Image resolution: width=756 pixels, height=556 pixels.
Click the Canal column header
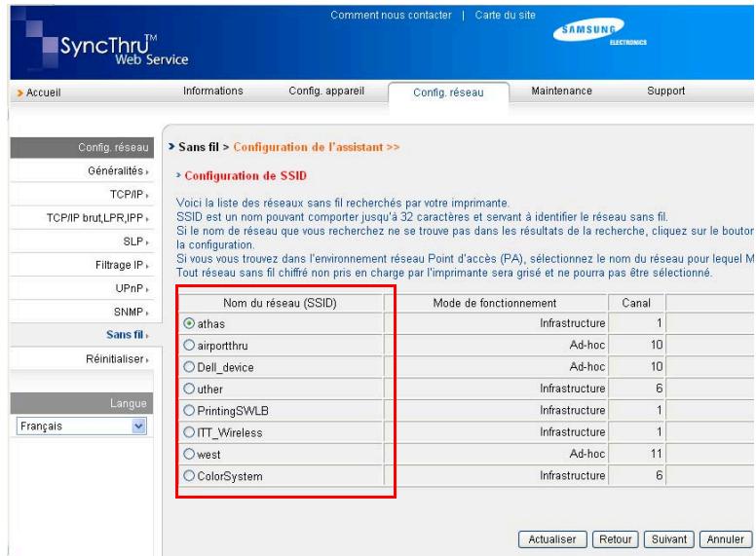[x=636, y=303]
